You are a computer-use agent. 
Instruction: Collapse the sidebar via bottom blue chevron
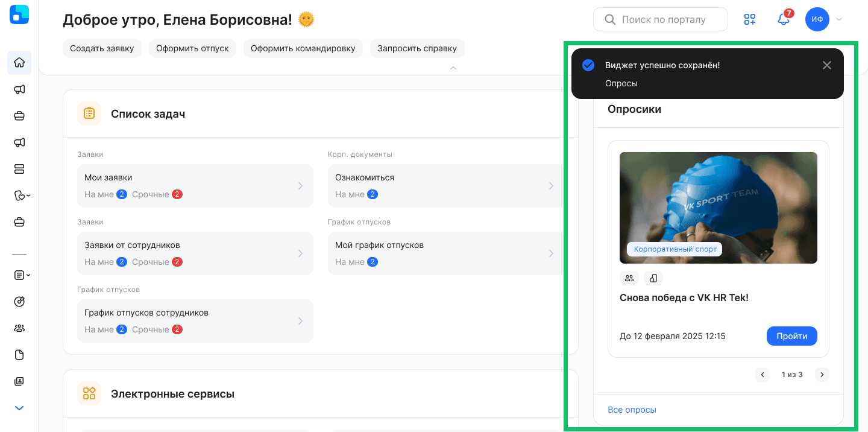tap(19, 408)
